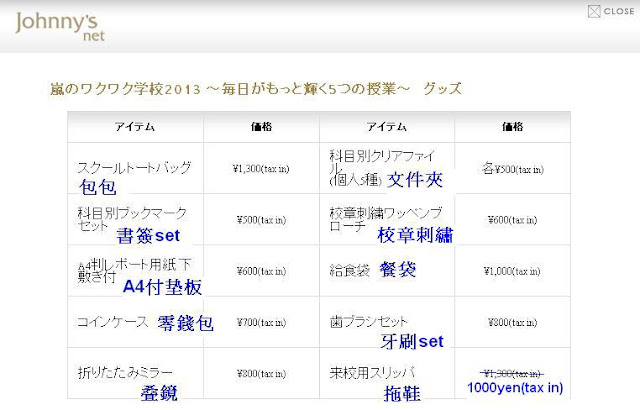
Task: Select the page title ending in グッズ
Action: point(256,89)
